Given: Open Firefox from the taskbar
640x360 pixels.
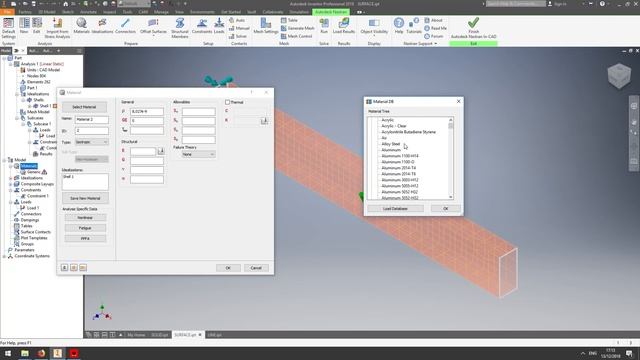Looking at the screenshot, I should click(41, 353).
